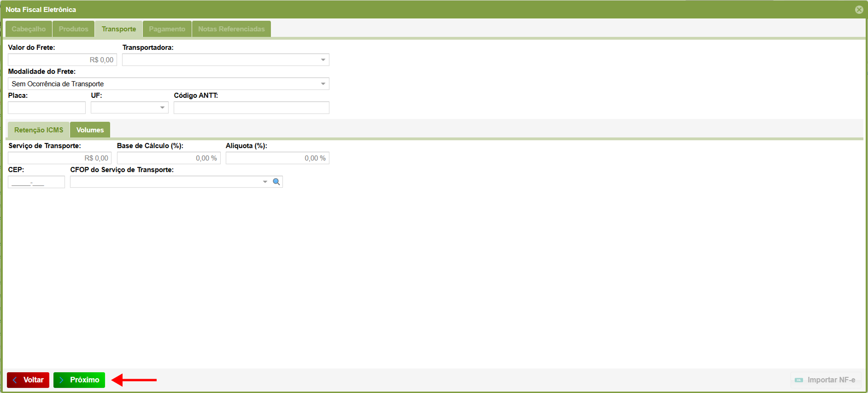The image size is (868, 393).
Task: Open the Notas Referenciadas tab
Action: tap(231, 29)
